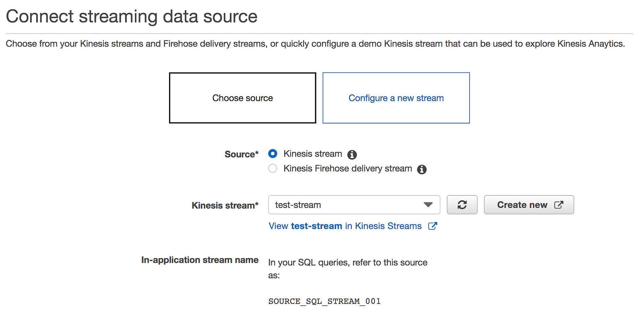Refresh the Kinesis stream list

point(462,205)
